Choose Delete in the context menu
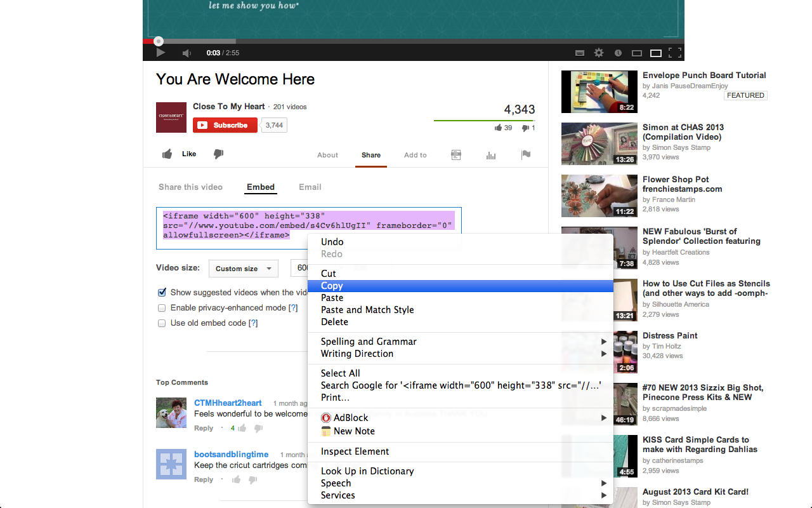This screenshot has width=812, height=508. coord(460,322)
